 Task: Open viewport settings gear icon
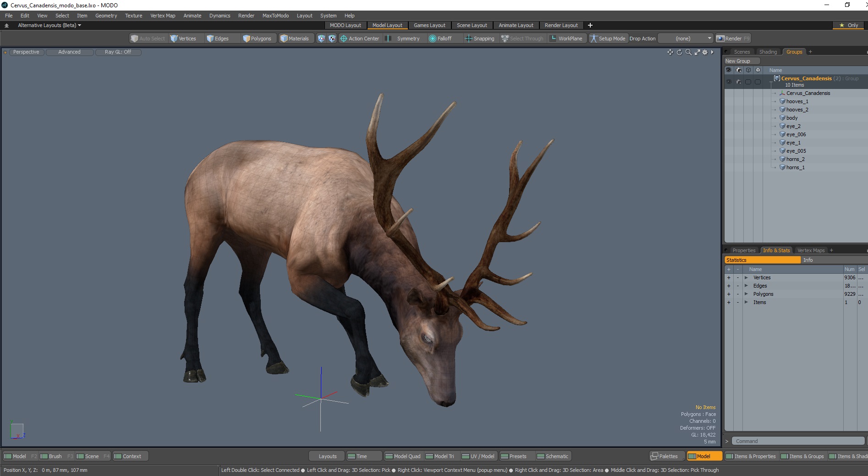point(705,52)
